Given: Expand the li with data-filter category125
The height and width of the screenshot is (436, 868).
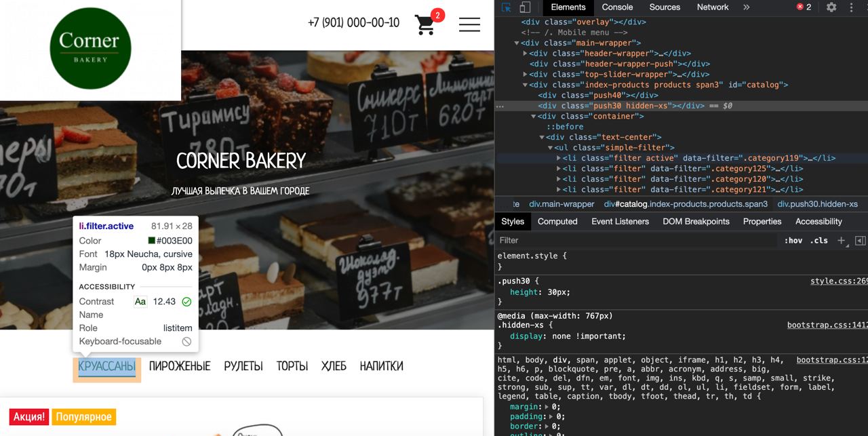Looking at the screenshot, I should (559, 169).
